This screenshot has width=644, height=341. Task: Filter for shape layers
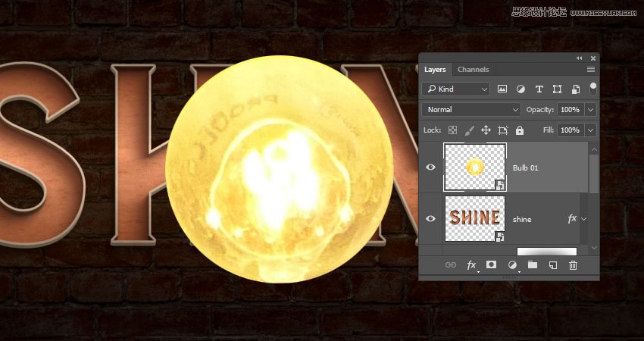coord(557,89)
